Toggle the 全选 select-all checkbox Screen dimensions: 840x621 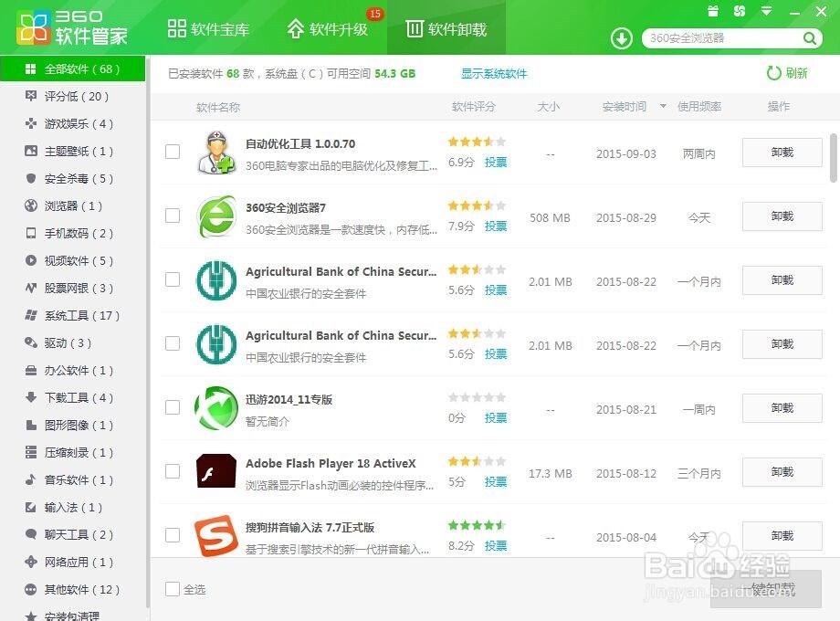click(173, 589)
